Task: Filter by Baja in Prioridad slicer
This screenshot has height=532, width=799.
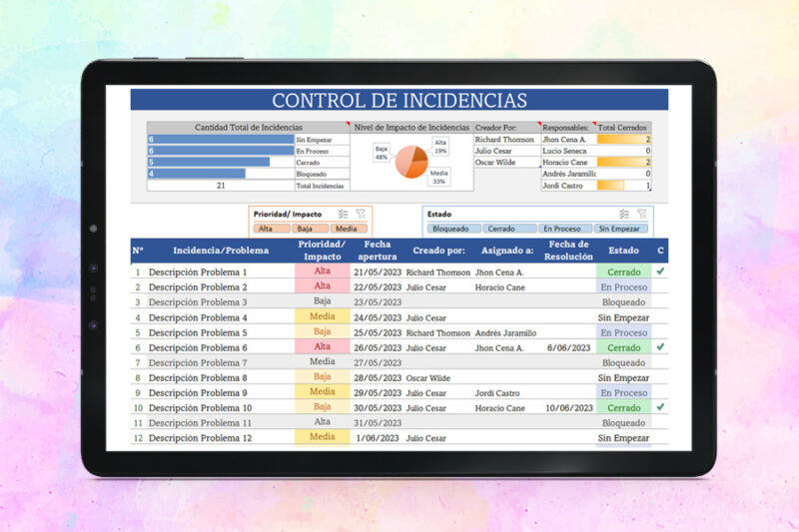Action: click(x=310, y=229)
